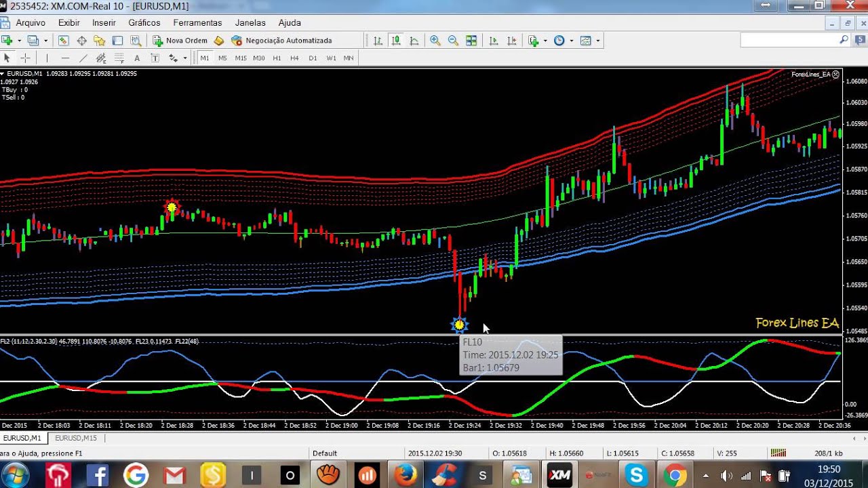The width and height of the screenshot is (868, 488).
Task: Open the Market Watch window icon
Action: (63, 41)
